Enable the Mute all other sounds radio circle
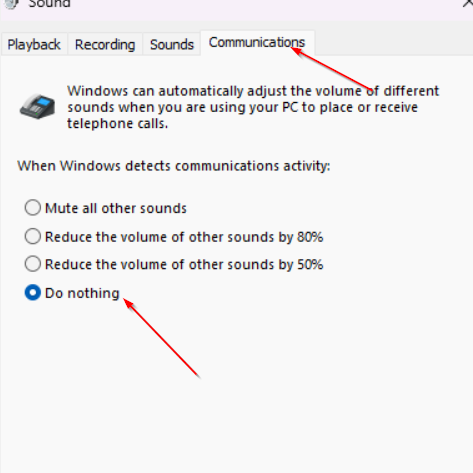This screenshot has height=473, width=473. tap(33, 208)
